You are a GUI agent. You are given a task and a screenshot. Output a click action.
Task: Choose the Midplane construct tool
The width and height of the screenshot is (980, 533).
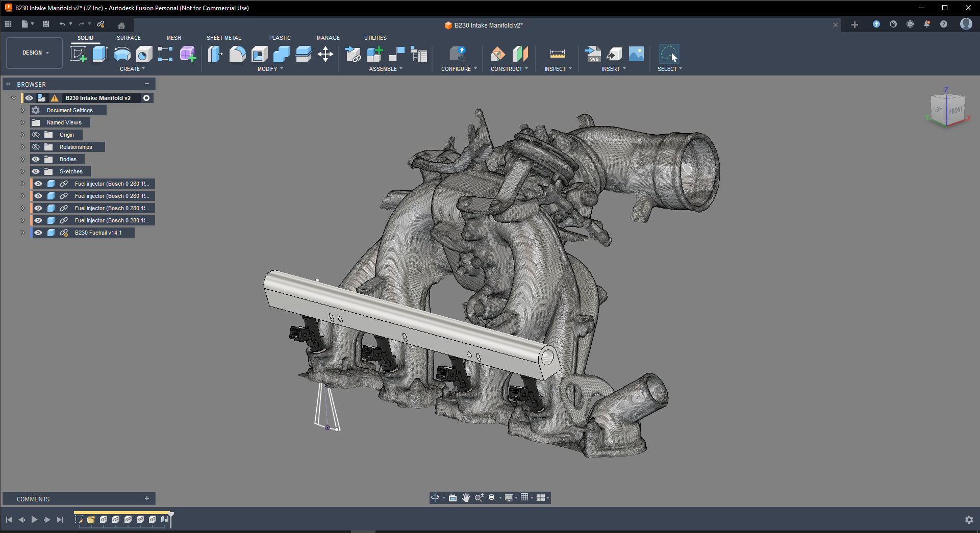[520, 54]
